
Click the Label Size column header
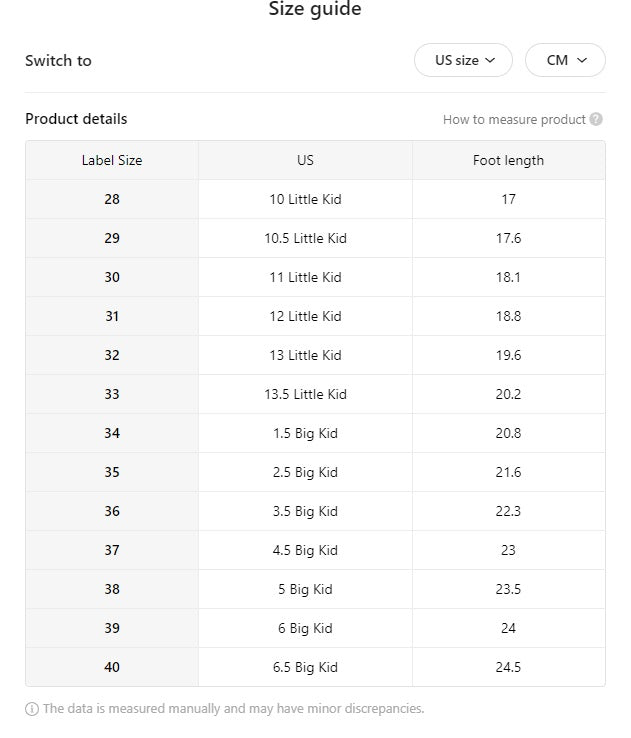(x=112, y=160)
